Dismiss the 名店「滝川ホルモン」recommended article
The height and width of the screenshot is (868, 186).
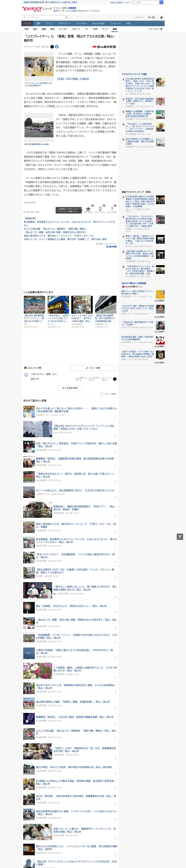(116, 451)
